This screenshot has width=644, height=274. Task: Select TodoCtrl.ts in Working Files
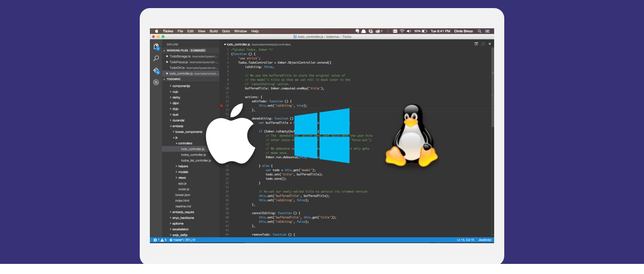pyautogui.click(x=191, y=68)
